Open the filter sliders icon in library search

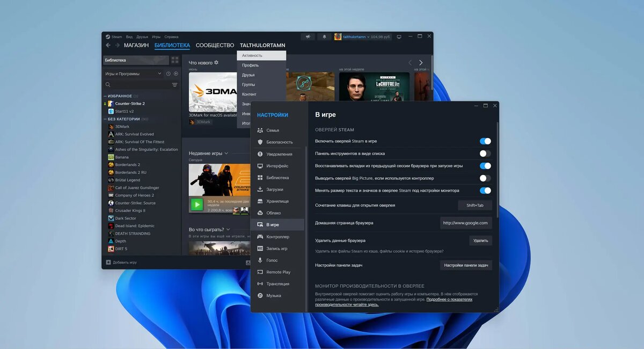(174, 85)
